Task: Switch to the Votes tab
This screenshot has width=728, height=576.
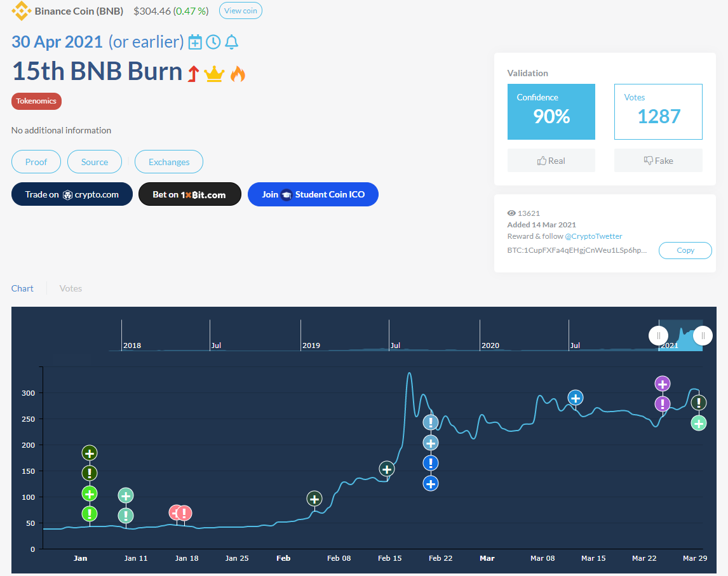Action: click(71, 288)
